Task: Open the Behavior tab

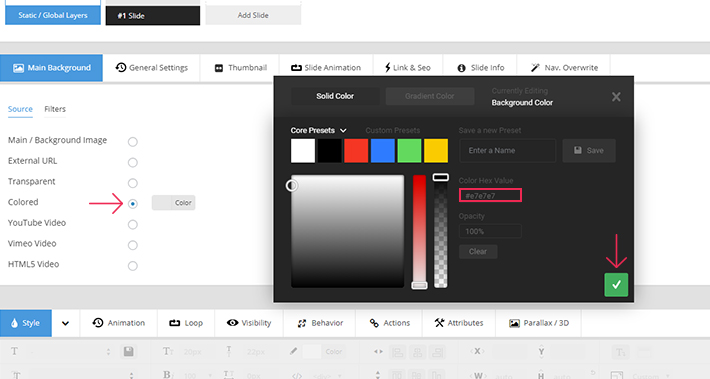Action: coord(320,323)
